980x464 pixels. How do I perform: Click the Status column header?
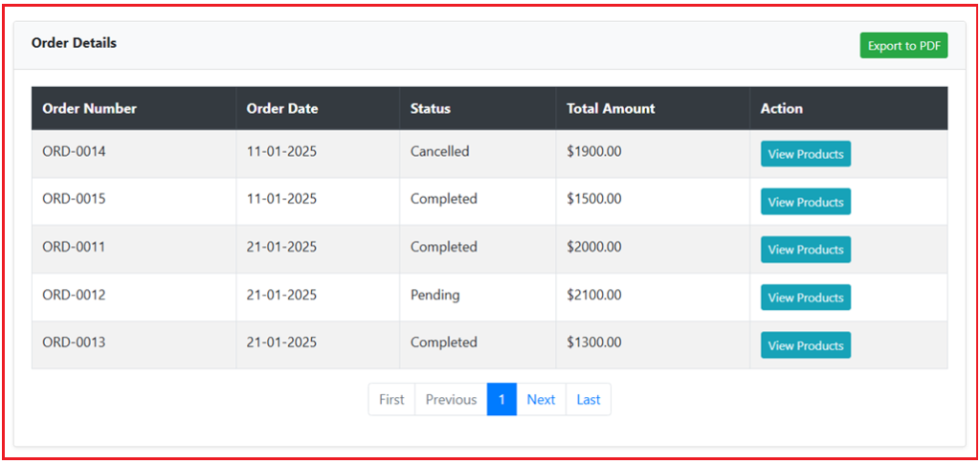(431, 109)
